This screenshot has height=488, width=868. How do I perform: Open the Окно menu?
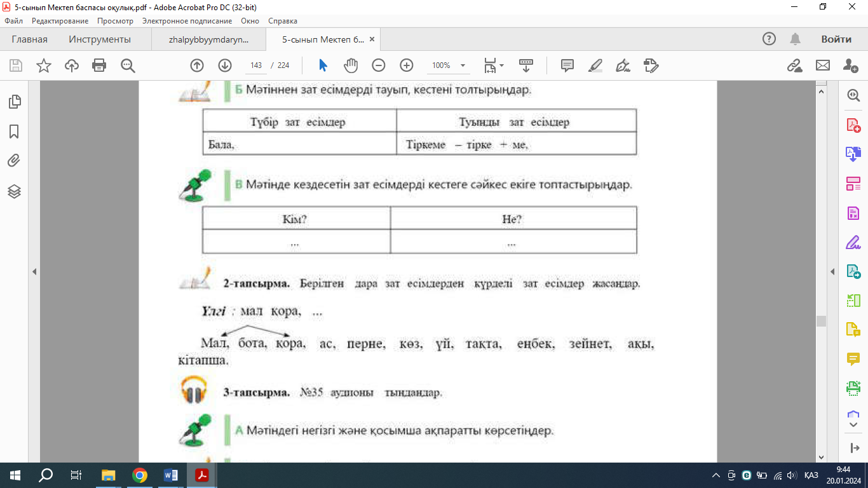click(x=250, y=21)
